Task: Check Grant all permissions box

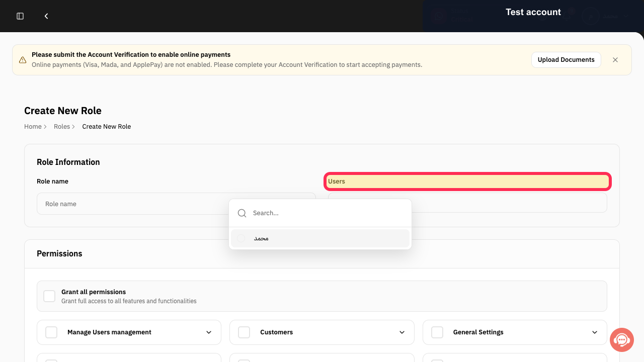Action: click(49, 296)
